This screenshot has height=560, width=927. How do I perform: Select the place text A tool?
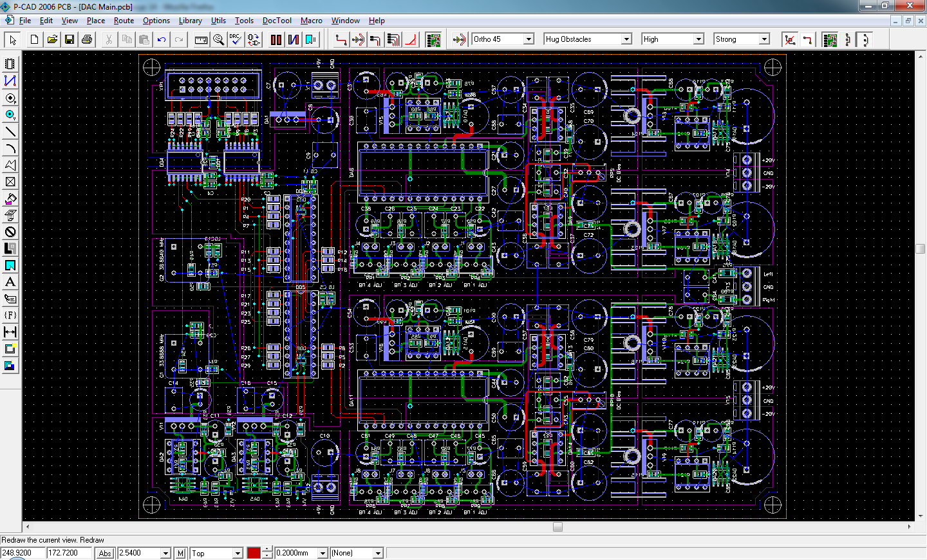click(x=10, y=282)
